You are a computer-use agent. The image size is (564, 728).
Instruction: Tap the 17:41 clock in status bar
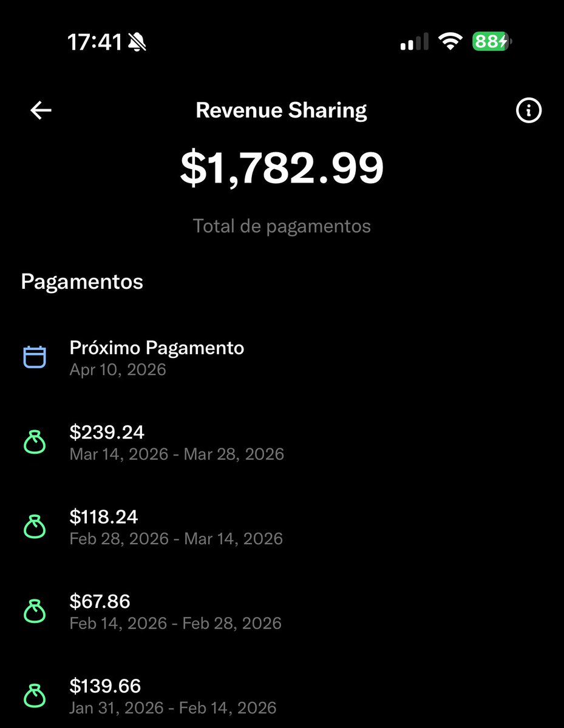pyautogui.click(x=94, y=42)
